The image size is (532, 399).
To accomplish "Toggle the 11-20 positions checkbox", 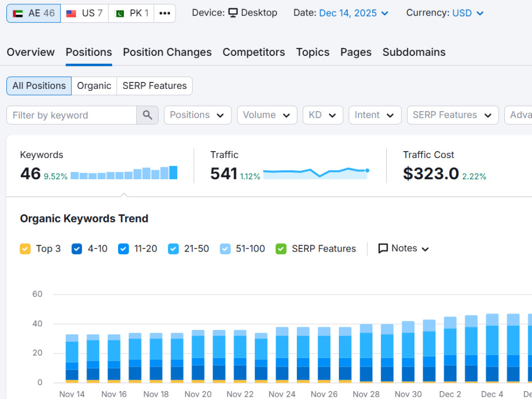I will pos(123,248).
